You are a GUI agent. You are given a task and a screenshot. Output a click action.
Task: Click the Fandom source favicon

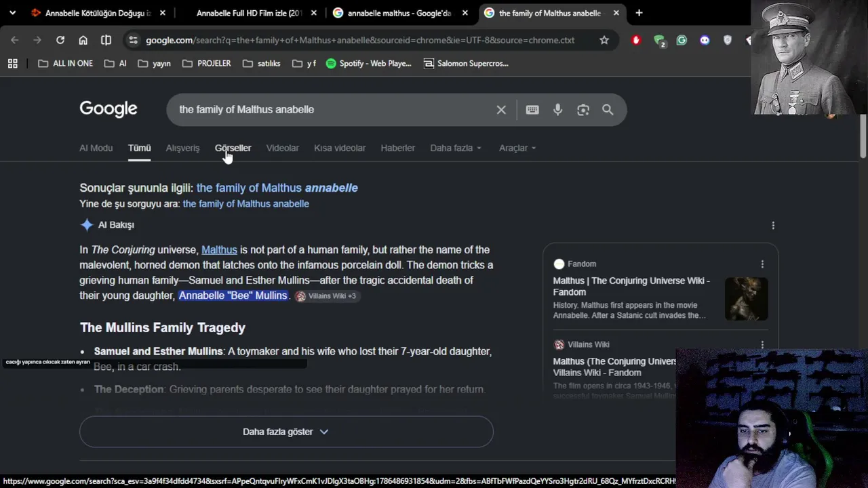[x=559, y=264]
